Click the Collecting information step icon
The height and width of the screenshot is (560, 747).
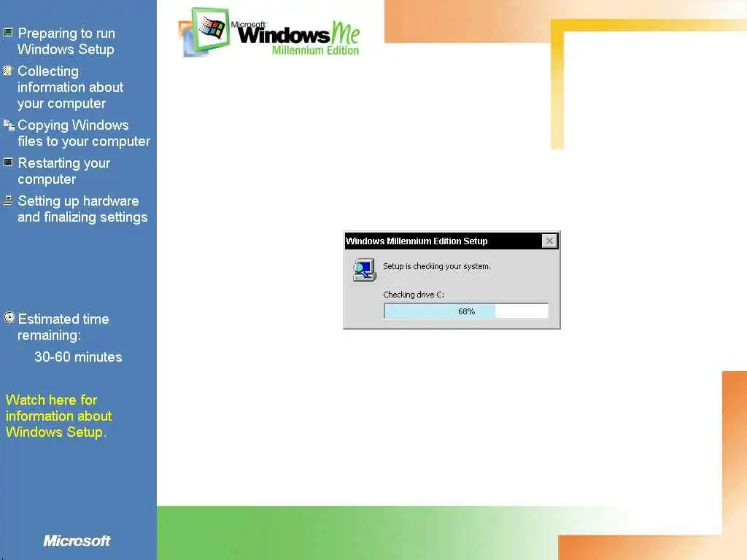pos(8,71)
